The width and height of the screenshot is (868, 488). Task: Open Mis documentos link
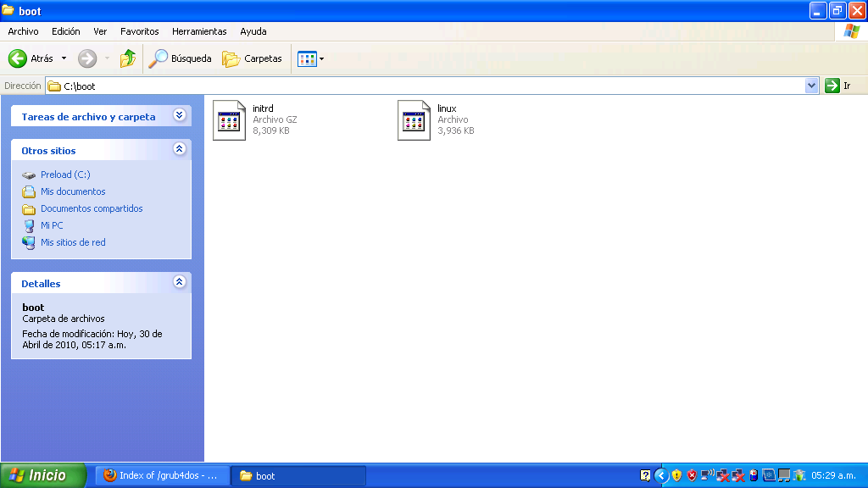coord(73,191)
